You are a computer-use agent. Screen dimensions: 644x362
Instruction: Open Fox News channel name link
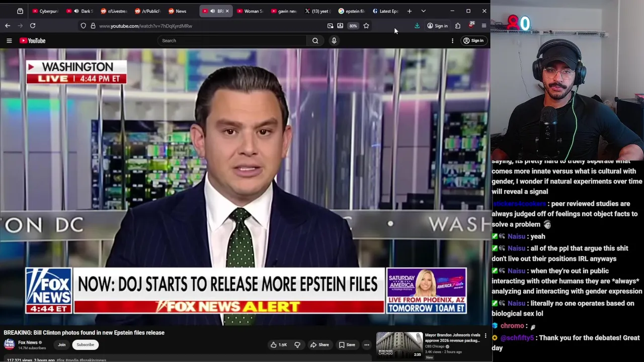point(28,342)
